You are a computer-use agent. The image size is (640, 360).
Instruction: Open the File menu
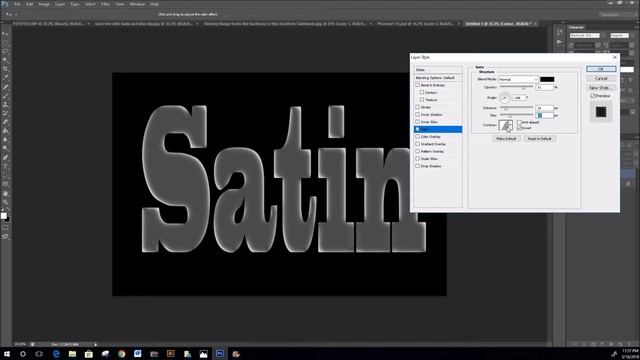click(17, 4)
